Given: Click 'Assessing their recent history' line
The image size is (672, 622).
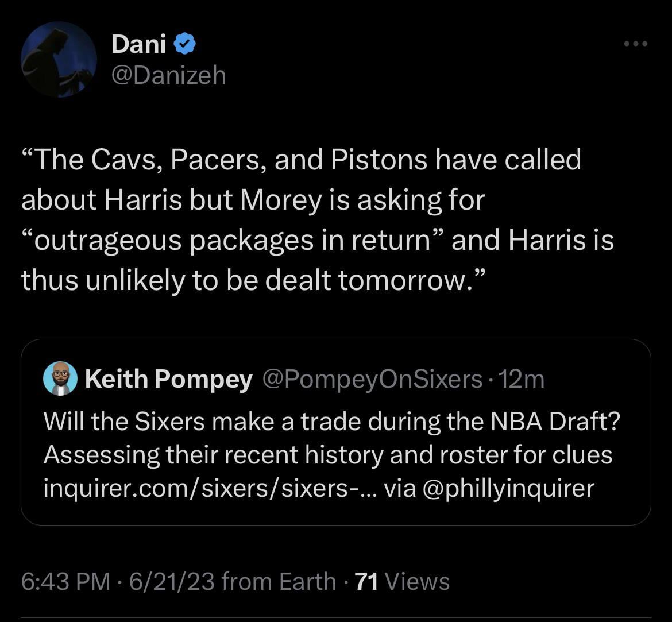Looking at the screenshot, I should coord(328,455).
